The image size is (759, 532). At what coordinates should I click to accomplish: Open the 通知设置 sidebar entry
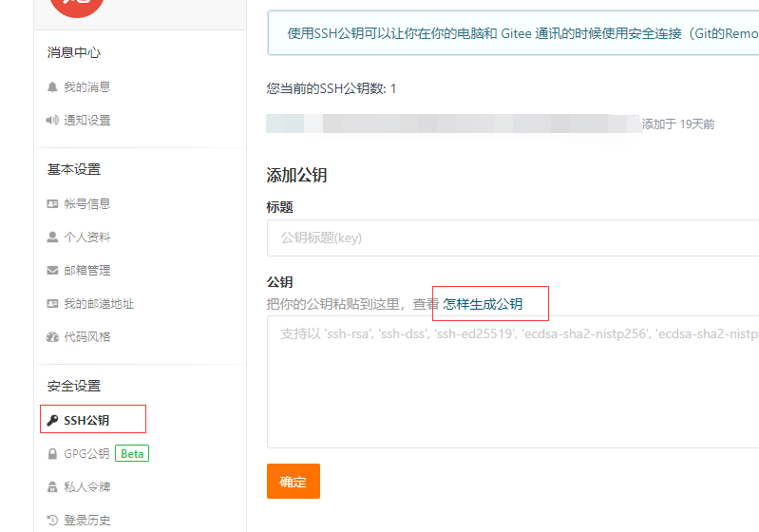[x=87, y=120]
